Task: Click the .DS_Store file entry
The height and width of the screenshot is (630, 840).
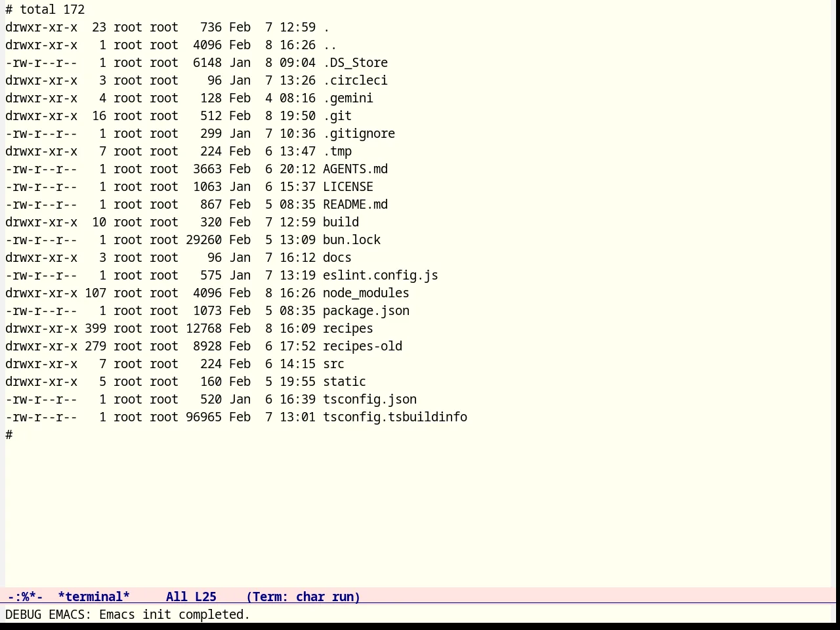Action: coord(355,62)
